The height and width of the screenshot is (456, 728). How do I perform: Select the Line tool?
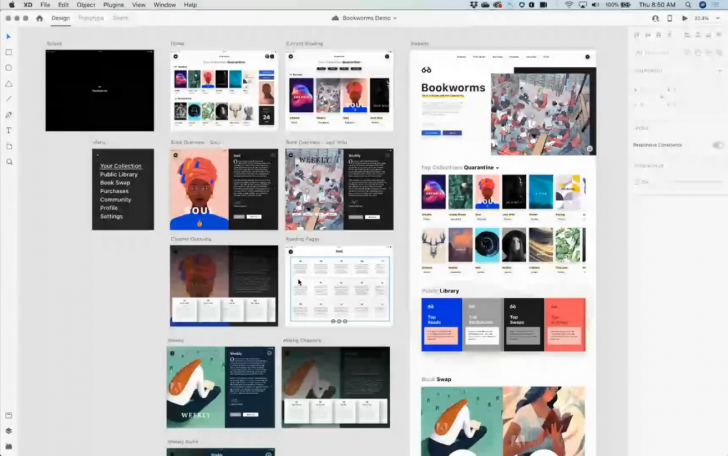8,99
